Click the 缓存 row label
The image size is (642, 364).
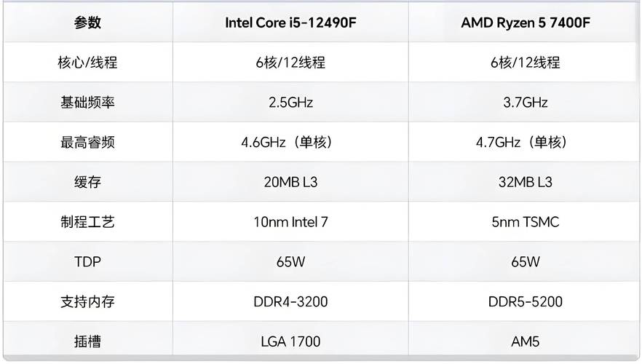[87, 182]
